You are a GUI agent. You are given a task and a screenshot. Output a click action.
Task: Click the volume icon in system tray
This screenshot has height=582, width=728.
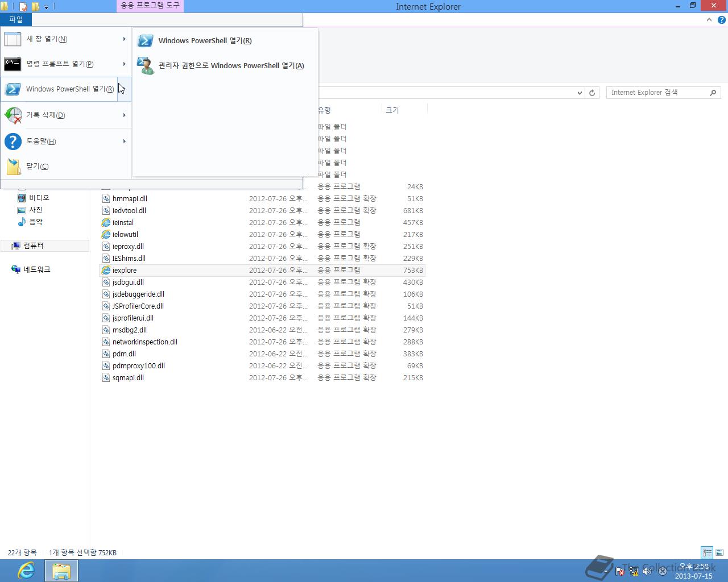[x=648, y=572]
